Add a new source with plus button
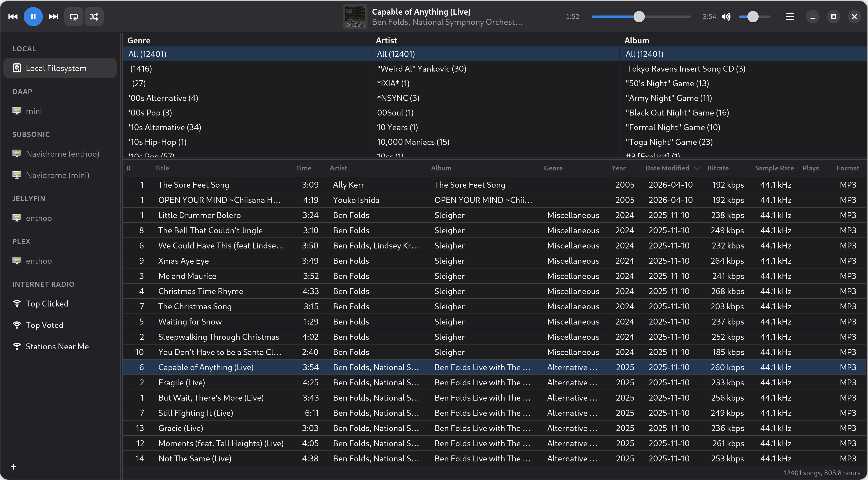 point(14,466)
